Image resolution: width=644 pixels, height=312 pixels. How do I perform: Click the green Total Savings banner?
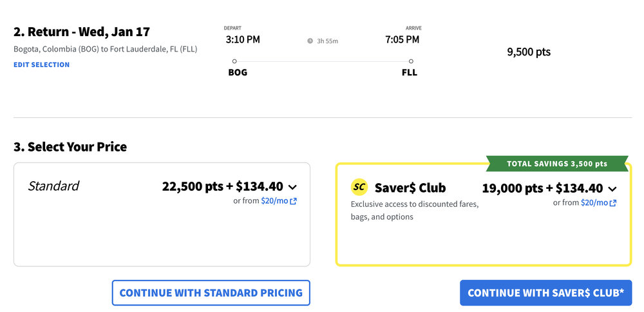click(557, 164)
